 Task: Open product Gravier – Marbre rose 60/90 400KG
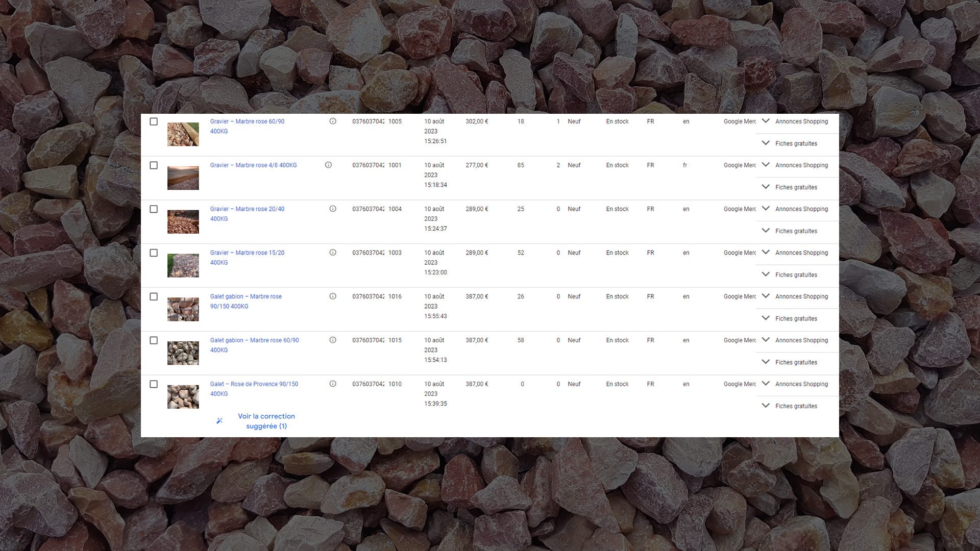point(247,126)
